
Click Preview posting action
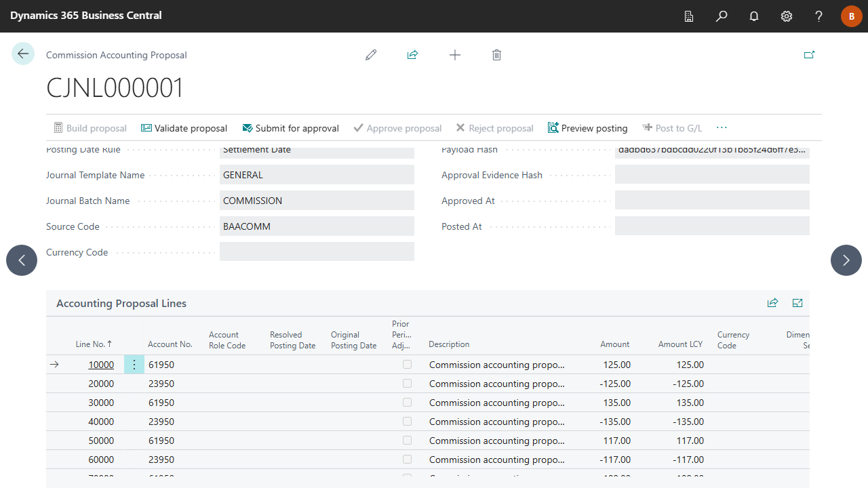pyautogui.click(x=588, y=128)
